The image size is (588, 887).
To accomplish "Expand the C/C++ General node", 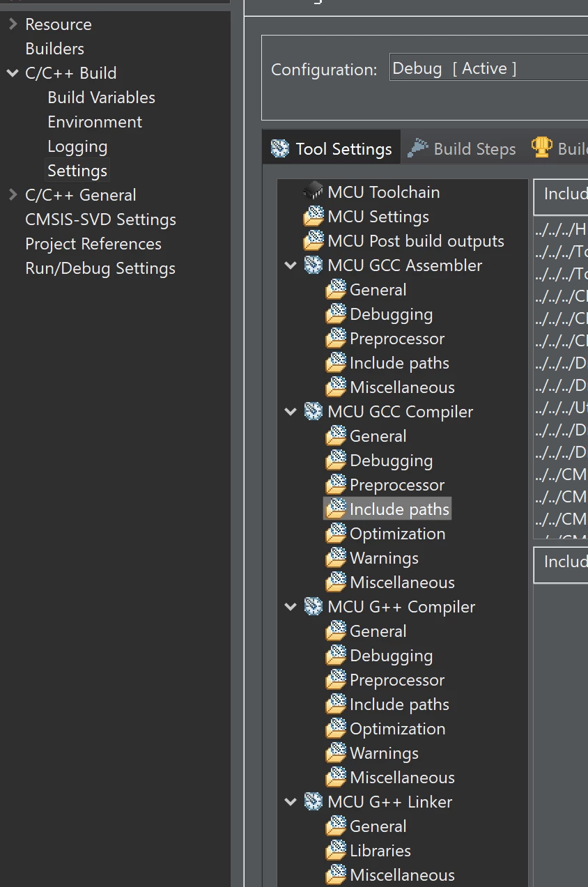I will click(x=13, y=194).
